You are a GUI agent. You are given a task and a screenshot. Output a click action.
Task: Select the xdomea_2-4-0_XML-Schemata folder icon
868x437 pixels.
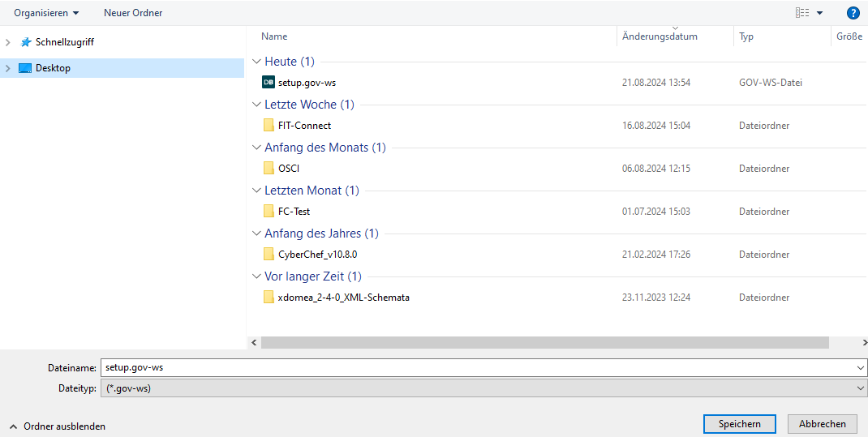click(269, 297)
